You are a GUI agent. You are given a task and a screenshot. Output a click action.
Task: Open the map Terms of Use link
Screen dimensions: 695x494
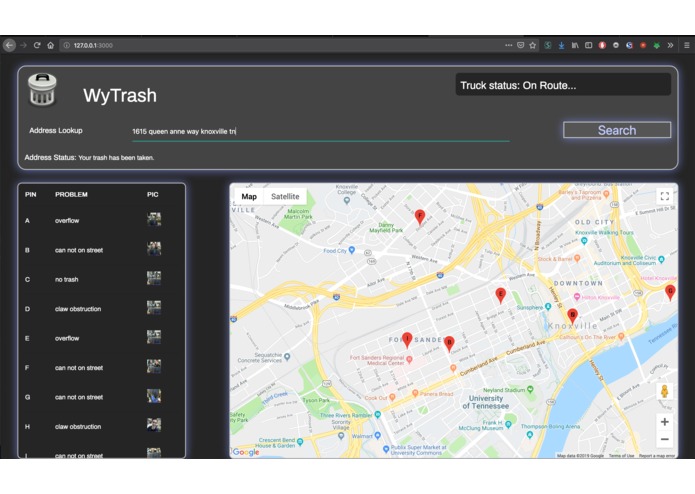tap(621, 455)
